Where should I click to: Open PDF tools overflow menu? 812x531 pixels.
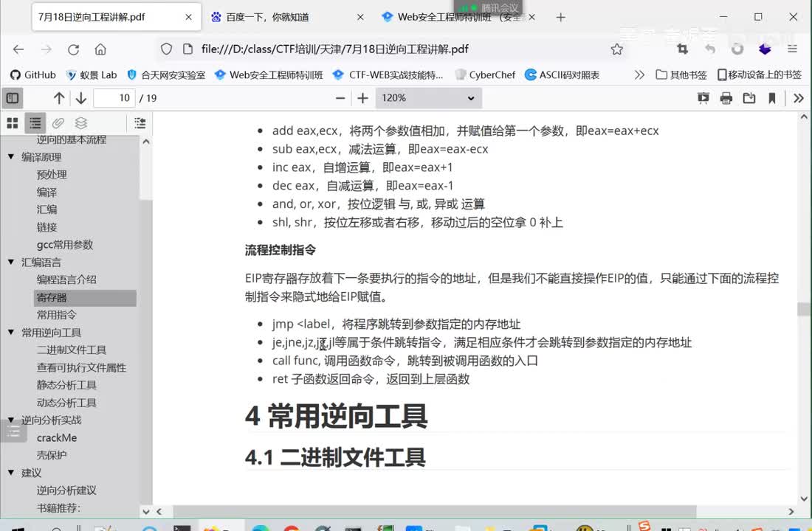pos(799,98)
